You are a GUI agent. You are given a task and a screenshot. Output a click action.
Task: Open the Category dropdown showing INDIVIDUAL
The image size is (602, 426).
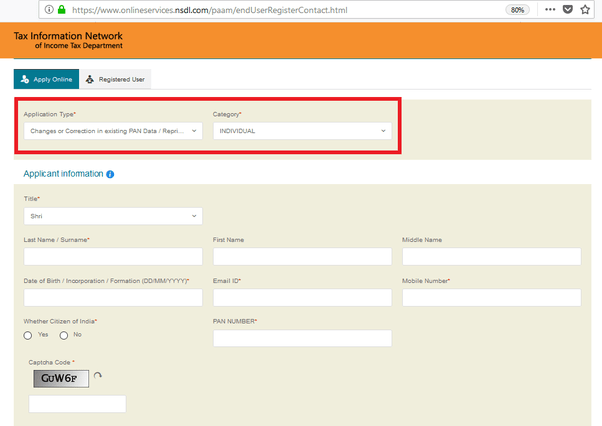click(x=302, y=131)
